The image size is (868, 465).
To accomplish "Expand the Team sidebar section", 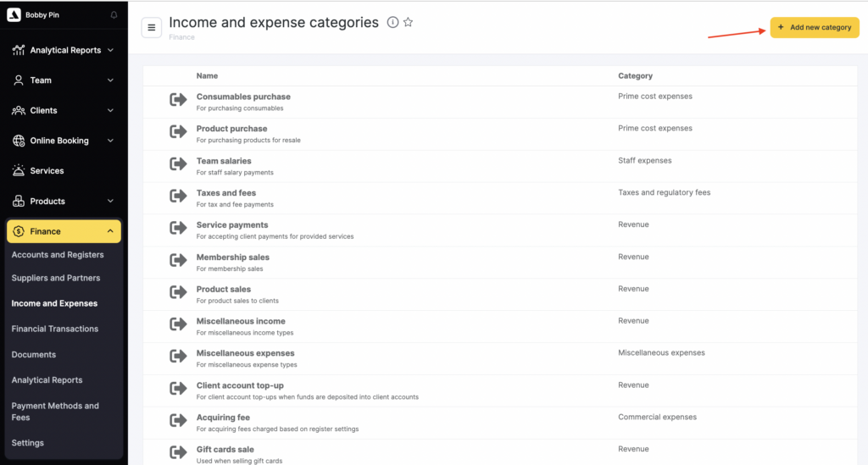I will click(x=110, y=80).
